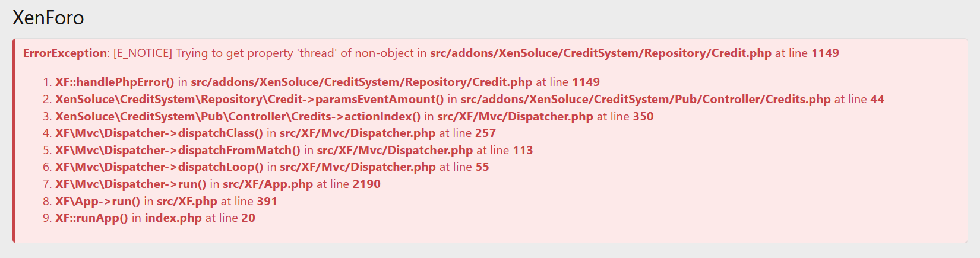Viewport: 980px width, 258px height.
Task: Select the actionIndex() stack trace entry
Action: pos(238,116)
